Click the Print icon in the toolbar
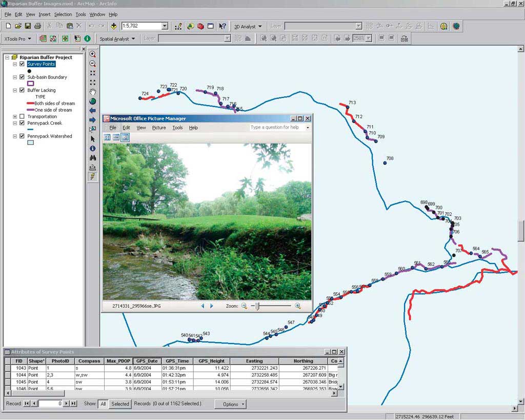The width and height of the screenshot is (525, 420). [37, 26]
